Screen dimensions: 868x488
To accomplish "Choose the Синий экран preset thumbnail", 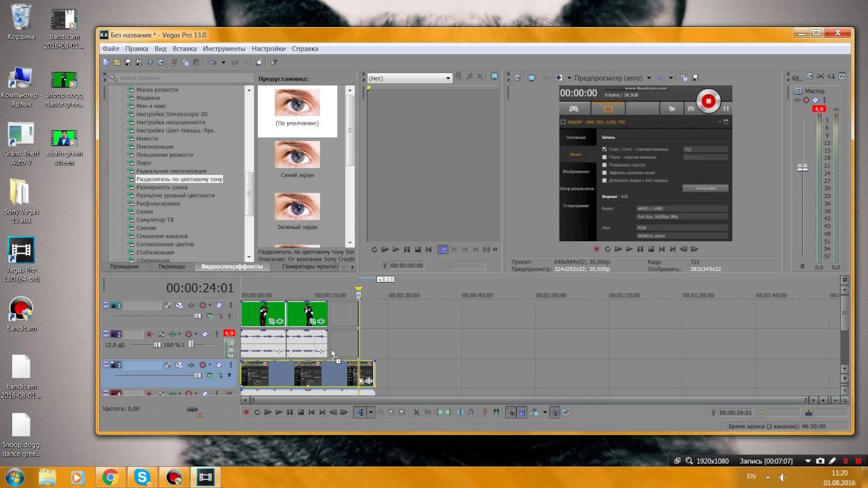I will click(297, 155).
